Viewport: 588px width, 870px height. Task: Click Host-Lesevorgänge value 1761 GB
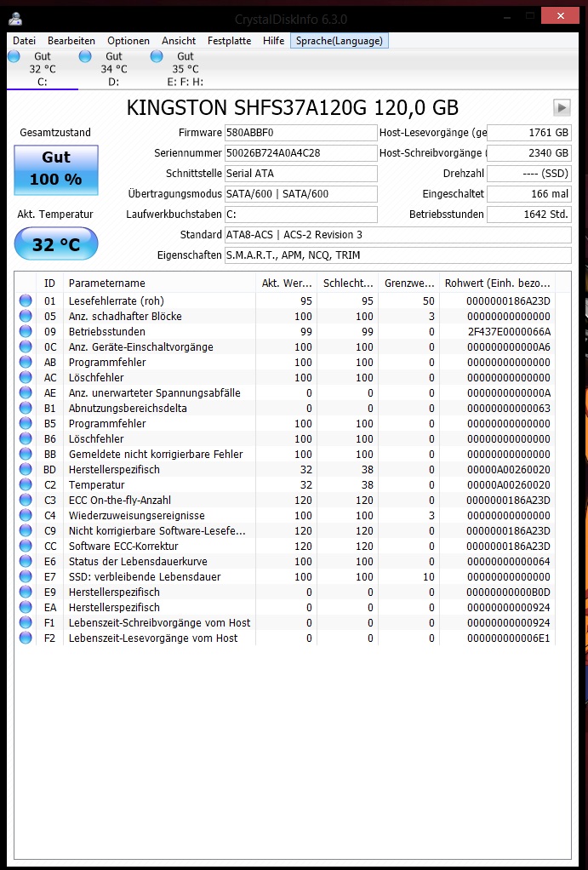[529, 133]
